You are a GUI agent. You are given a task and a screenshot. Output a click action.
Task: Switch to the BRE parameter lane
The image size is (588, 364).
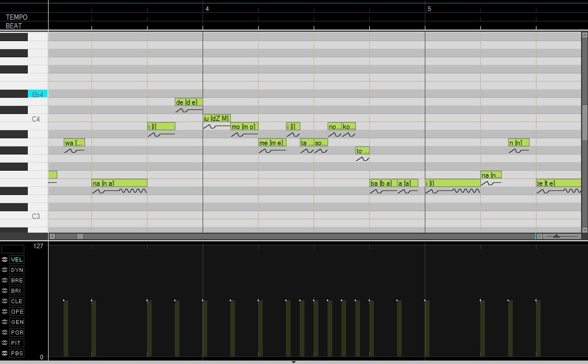click(x=17, y=281)
